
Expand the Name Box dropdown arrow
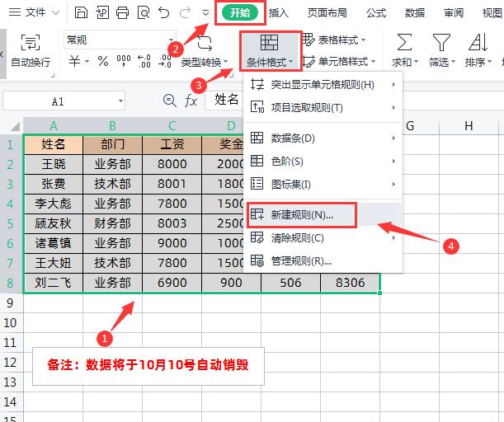120,101
